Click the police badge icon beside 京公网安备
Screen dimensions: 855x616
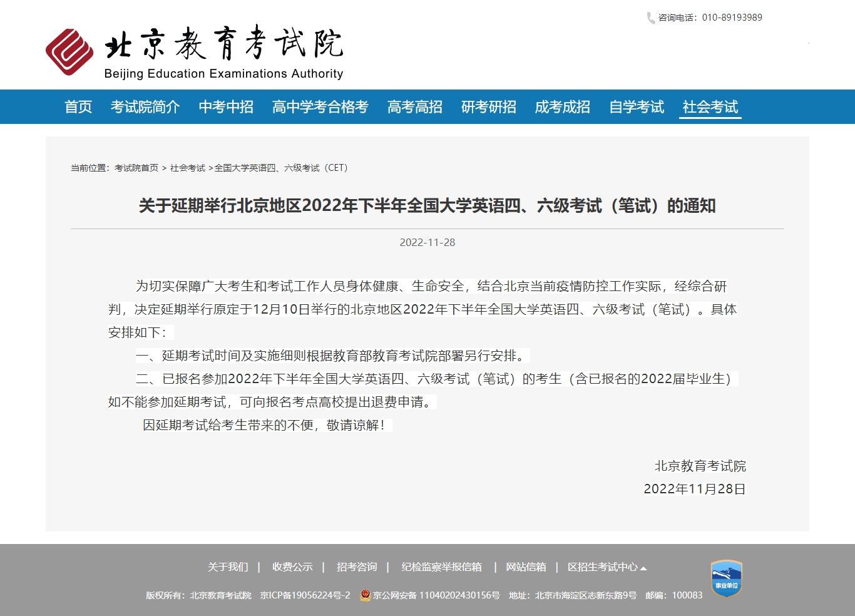(x=366, y=595)
